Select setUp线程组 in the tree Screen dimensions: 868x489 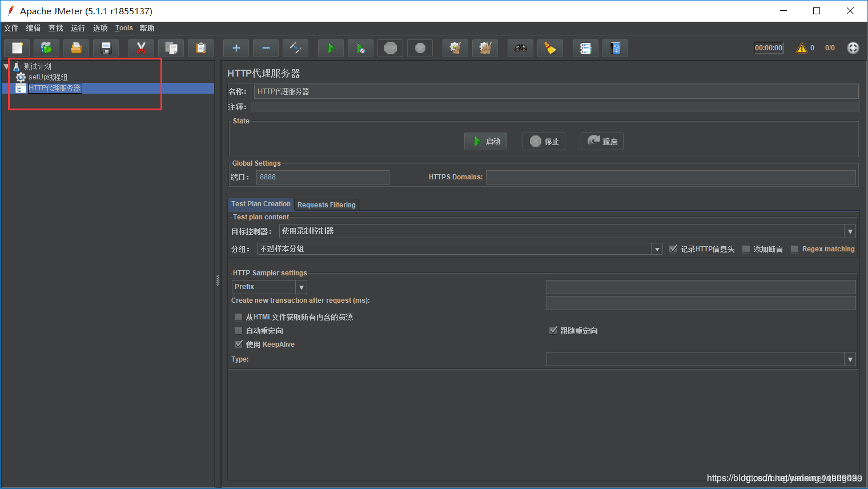click(x=48, y=77)
